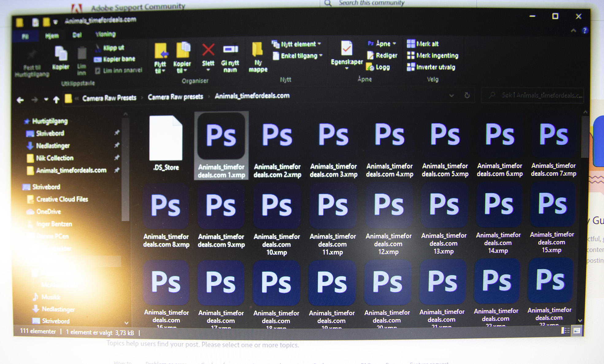604x364 pixels.
Task: Click the refresh button in address bar
Action: pos(467,95)
